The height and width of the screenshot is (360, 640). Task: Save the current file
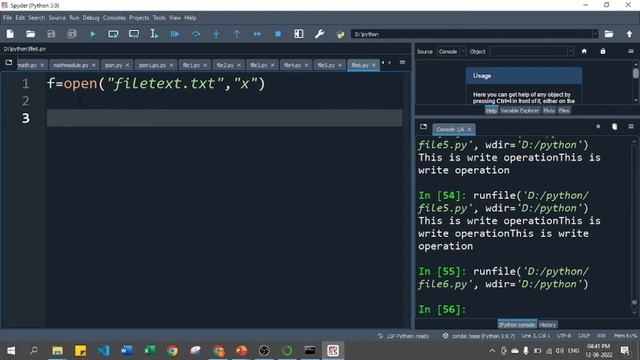tap(51, 34)
